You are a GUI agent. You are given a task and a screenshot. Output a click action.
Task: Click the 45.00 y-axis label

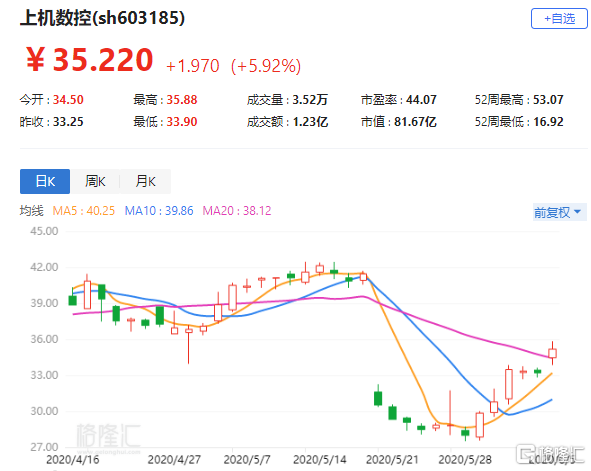pos(44,231)
